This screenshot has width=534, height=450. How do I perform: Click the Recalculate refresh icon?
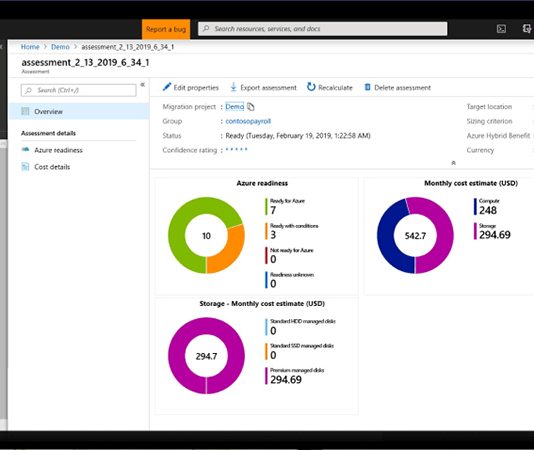click(x=311, y=87)
